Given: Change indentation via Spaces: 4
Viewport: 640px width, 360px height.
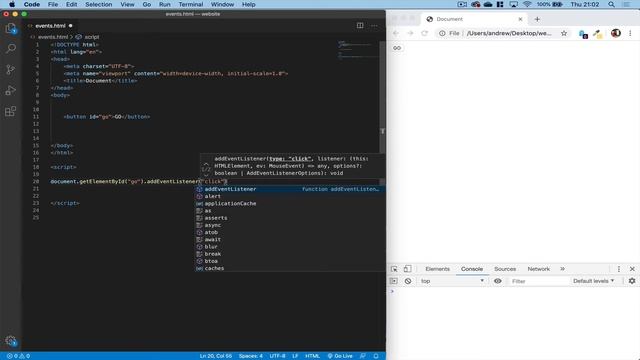Looking at the screenshot, I should pyautogui.click(x=251, y=356).
